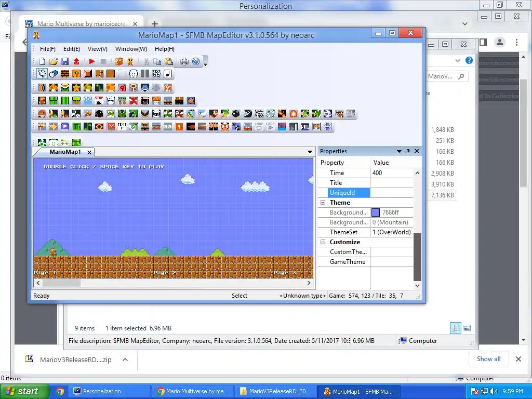Select the GameTheme property row
This screenshot has width=532, height=399.
(x=365, y=262)
